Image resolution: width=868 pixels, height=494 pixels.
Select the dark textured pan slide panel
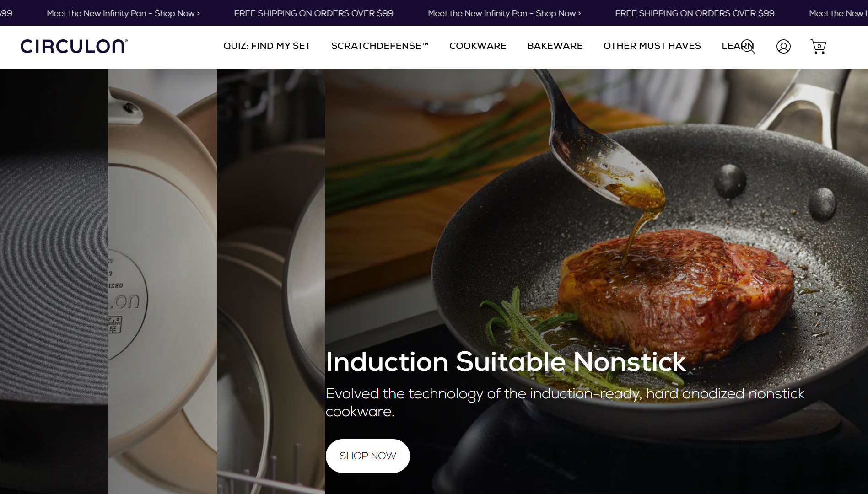click(54, 281)
